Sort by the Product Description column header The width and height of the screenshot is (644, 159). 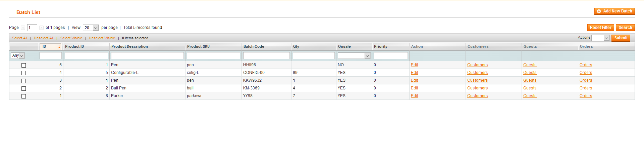[x=129, y=47]
